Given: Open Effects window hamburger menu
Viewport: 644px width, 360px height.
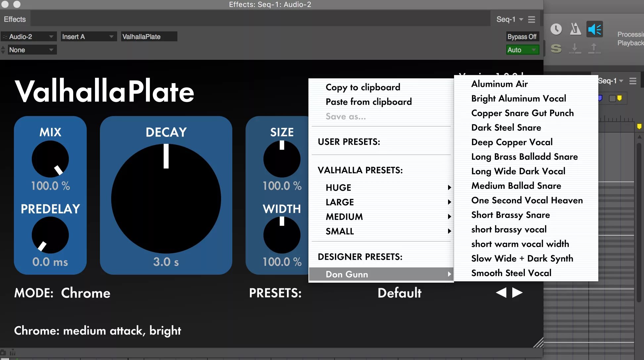Looking at the screenshot, I should [x=531, y=20].
